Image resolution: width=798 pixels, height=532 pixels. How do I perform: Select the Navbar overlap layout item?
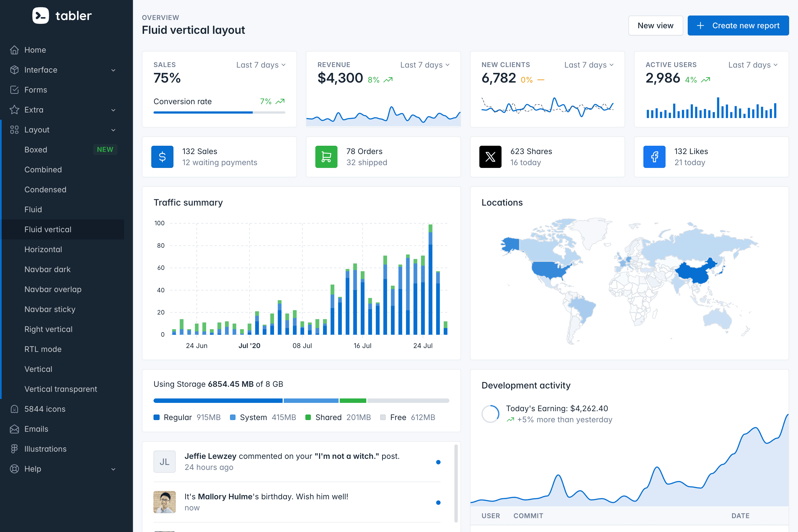point(53,289)
